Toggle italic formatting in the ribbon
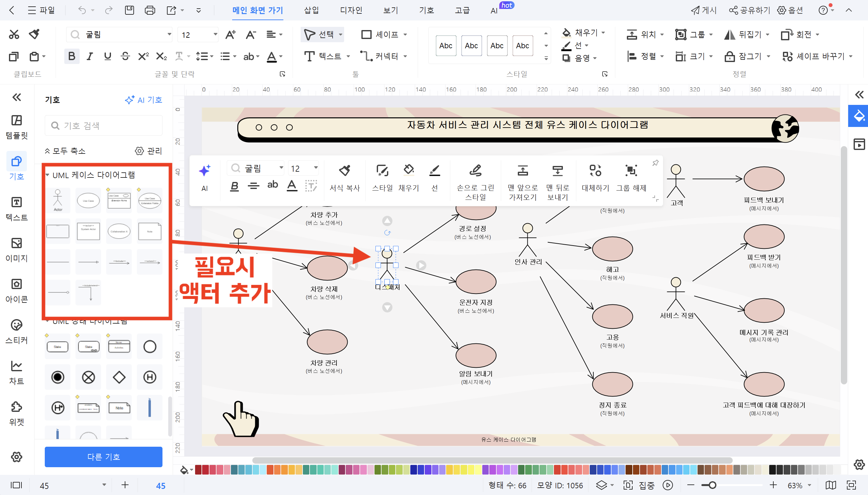This screenshot has height=495, width=868. [90, 56]
